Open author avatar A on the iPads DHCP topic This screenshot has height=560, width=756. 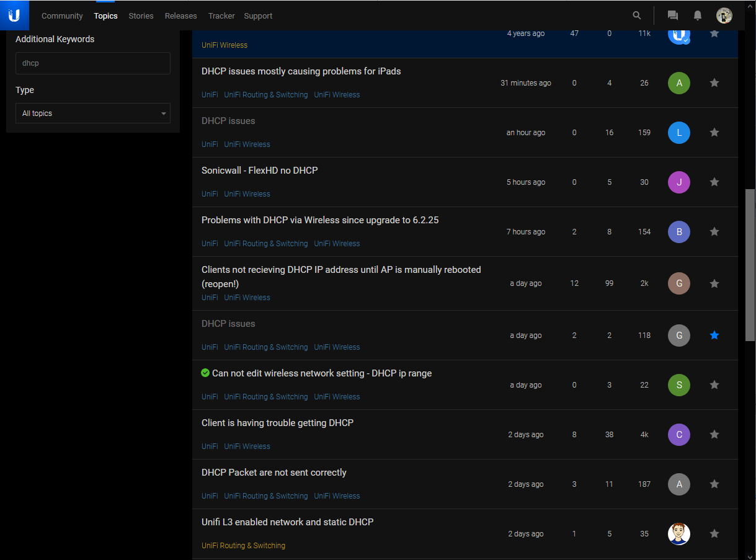coord(679,83)
